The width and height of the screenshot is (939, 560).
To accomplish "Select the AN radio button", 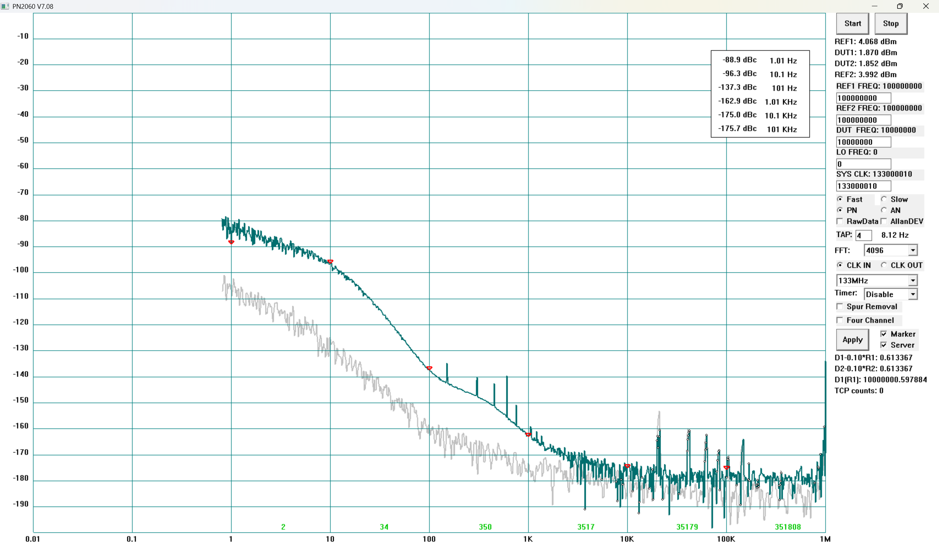I will 884,210.
